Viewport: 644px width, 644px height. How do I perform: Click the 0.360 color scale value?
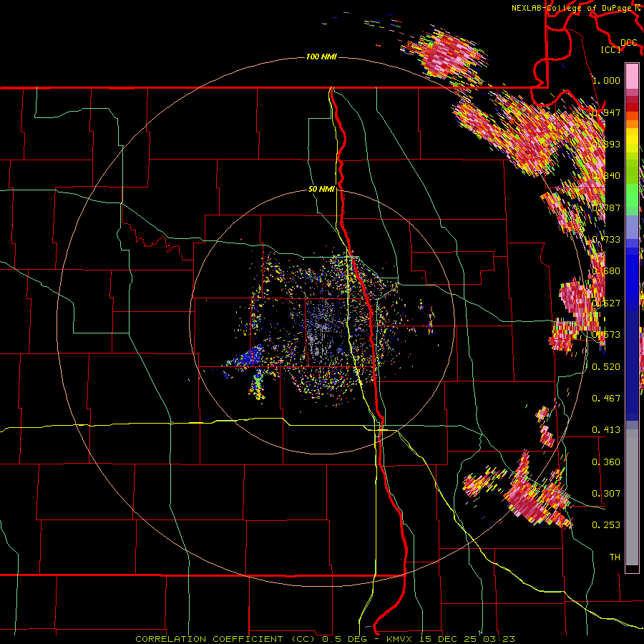[x=606, y=462]
